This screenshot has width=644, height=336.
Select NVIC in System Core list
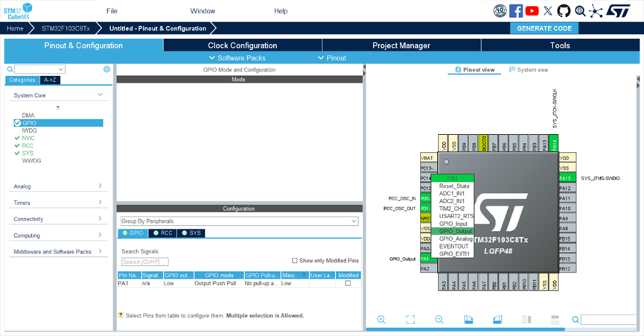coord(28,138)
